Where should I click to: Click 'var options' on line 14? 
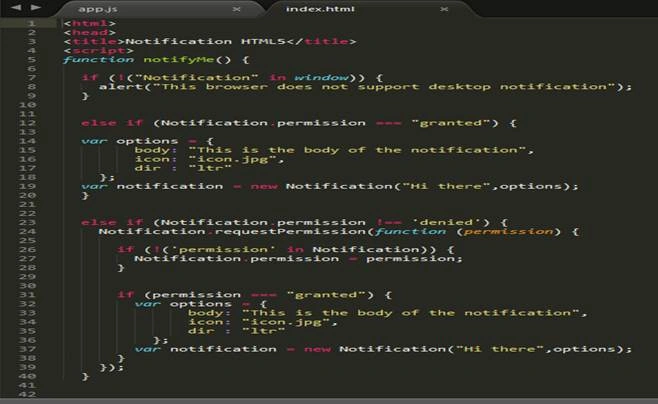(x=130, y=141)
